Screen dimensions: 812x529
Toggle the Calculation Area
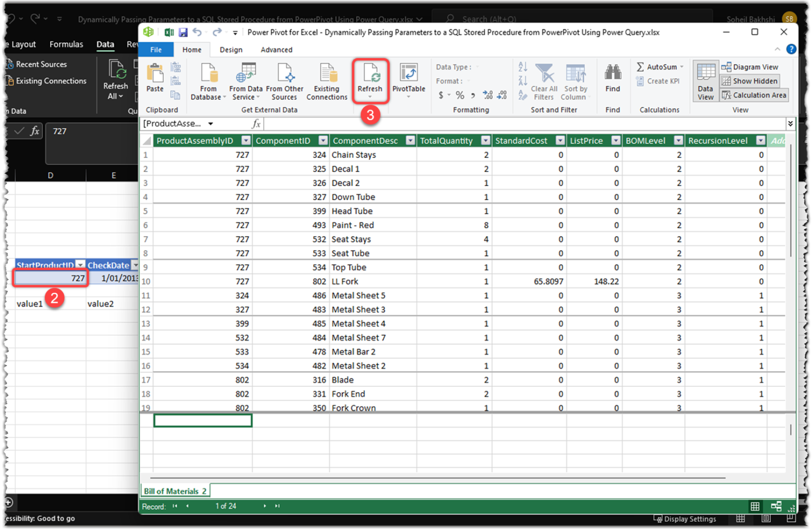754,95
